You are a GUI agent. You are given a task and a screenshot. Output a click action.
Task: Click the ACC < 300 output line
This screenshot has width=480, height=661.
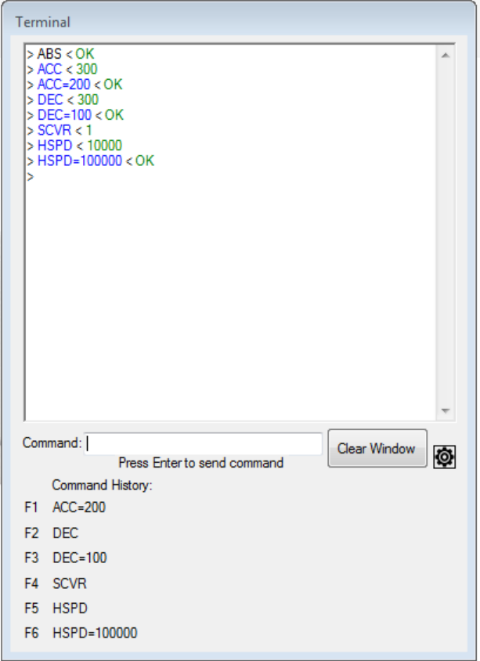click(62, 69)
